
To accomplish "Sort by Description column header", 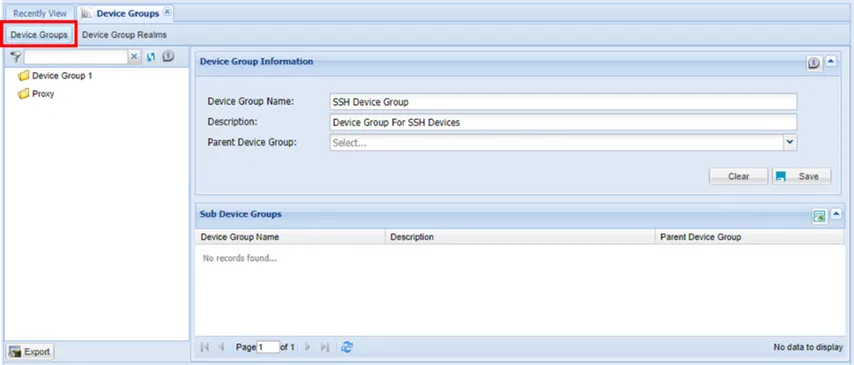I will point(520,237).
